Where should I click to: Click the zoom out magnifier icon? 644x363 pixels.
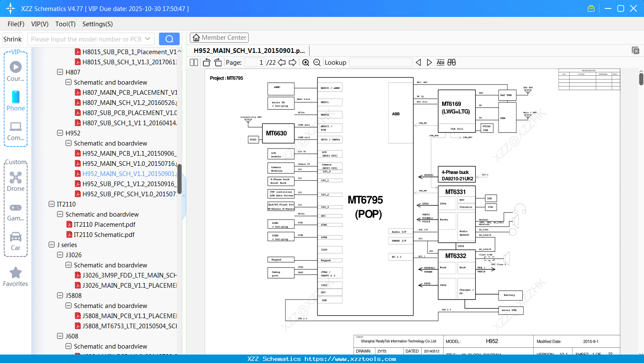pos(316,62)
